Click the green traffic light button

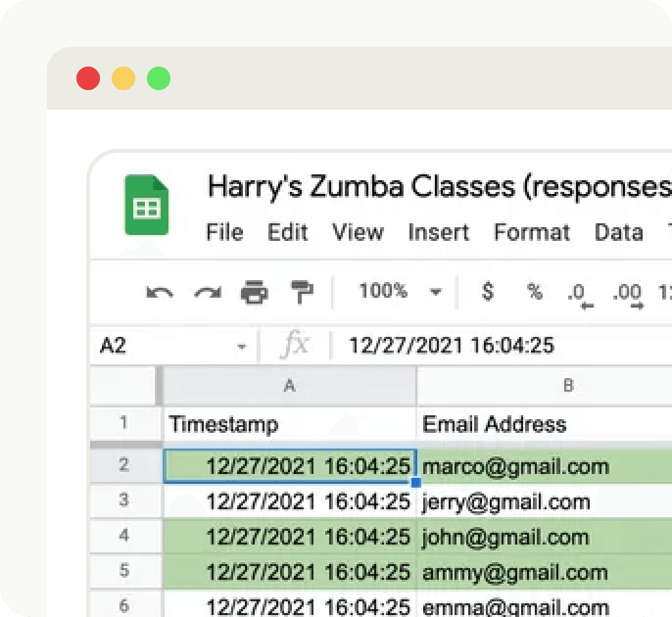point(157,78)
